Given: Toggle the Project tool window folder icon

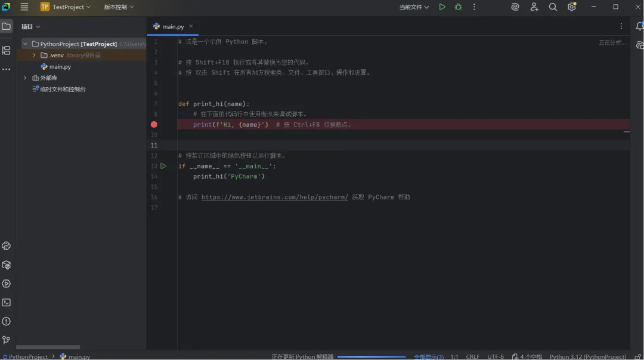Looking at the screenshot, I should [6, 26].
